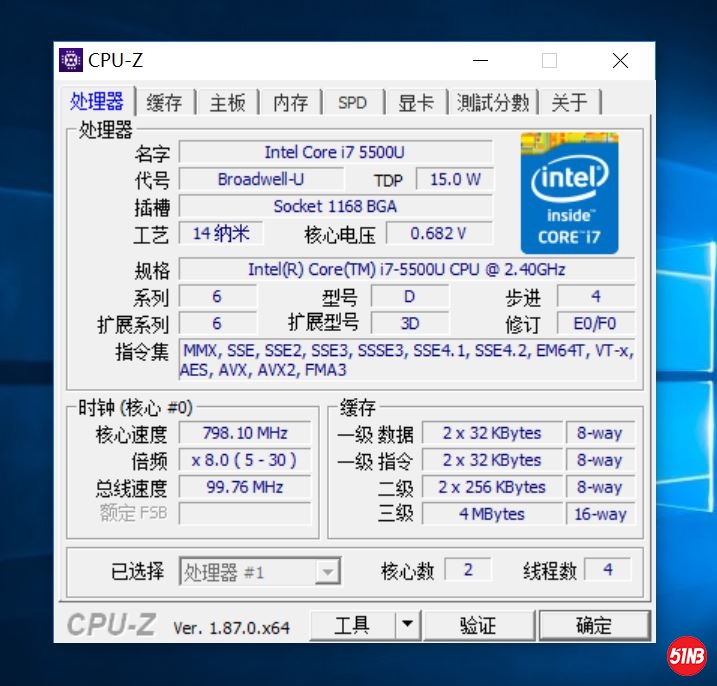Open the 显卡 tab
The image size is (717, 686).
click(x=416, y=102)
